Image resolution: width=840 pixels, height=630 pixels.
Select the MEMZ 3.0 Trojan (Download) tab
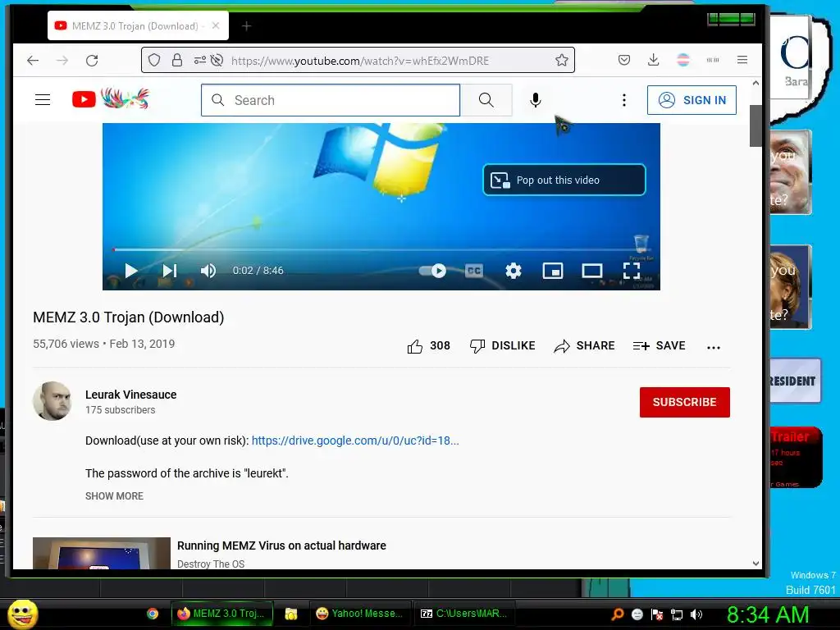[138, 25]
